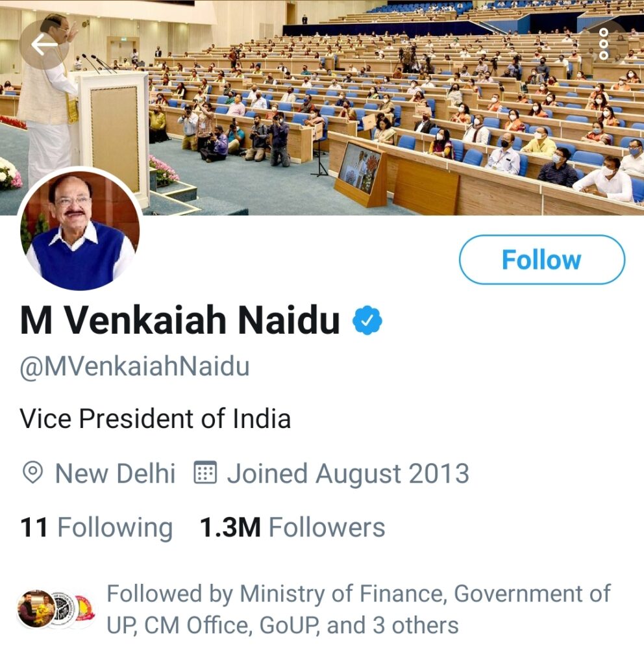
Task: Click the blue verified badge
Action: click(367, 321)
